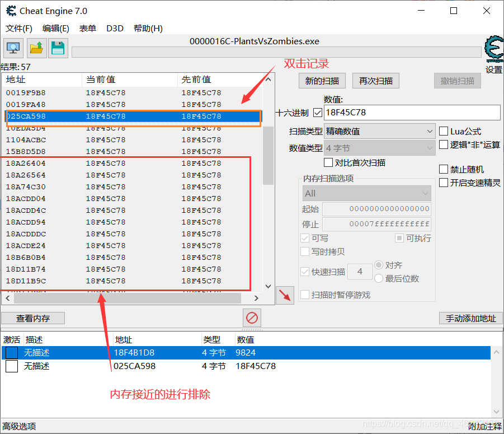
Task: Click 附加注释 in the status bar
Action: (485, 426)
